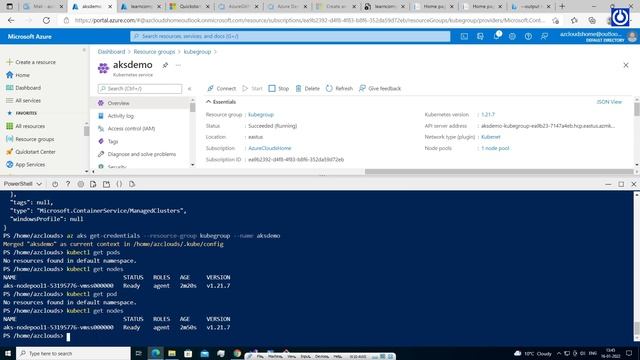Viewport: 640px width, 360px height.
Task: Go to Home in the Azure sidebar
Action: click(18, 75)
